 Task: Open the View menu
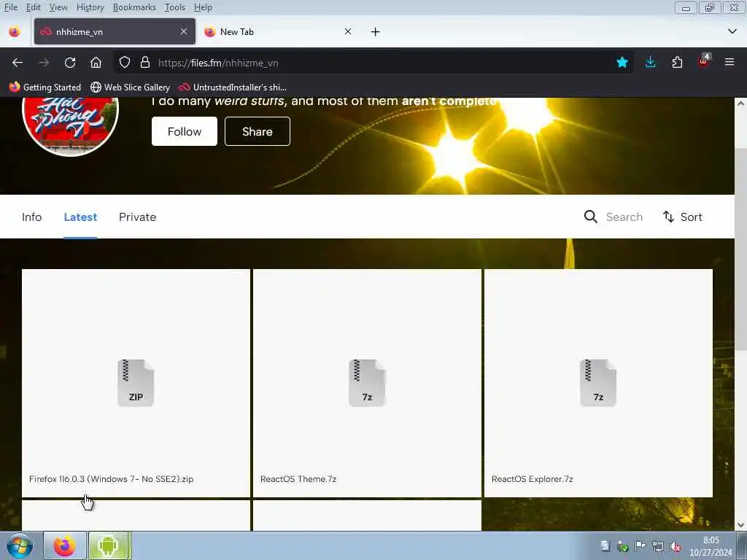point(58,7)
